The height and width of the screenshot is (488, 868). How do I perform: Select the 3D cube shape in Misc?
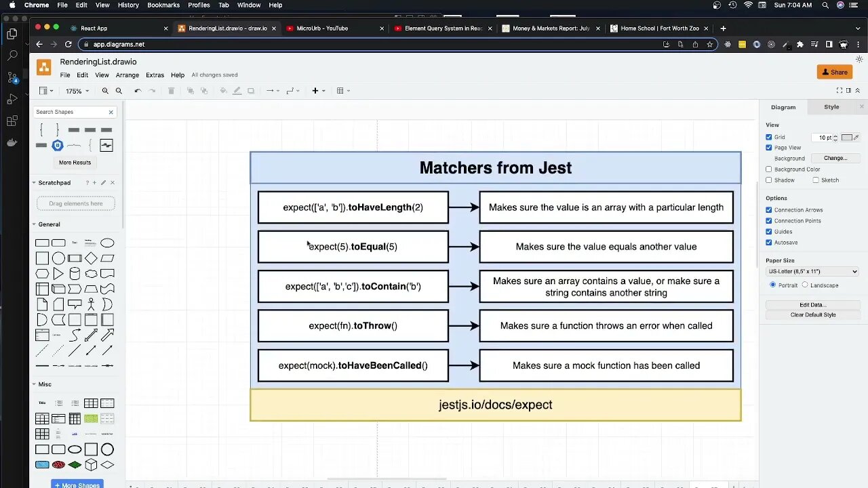[91, 465]
